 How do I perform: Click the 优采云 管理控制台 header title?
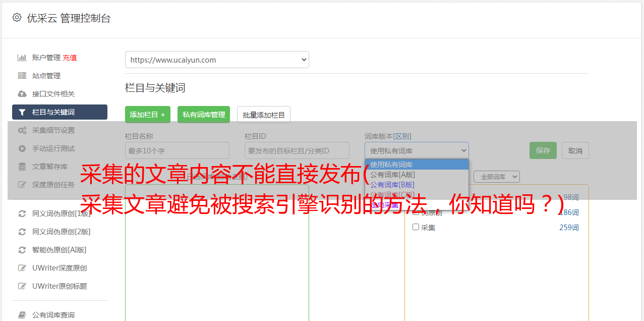69,18
